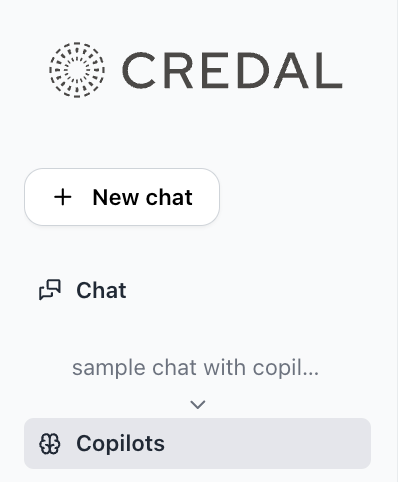The image size is (398, 482).
Task: Click the chevron arrow above Copilots
Action: coord(198,404)
